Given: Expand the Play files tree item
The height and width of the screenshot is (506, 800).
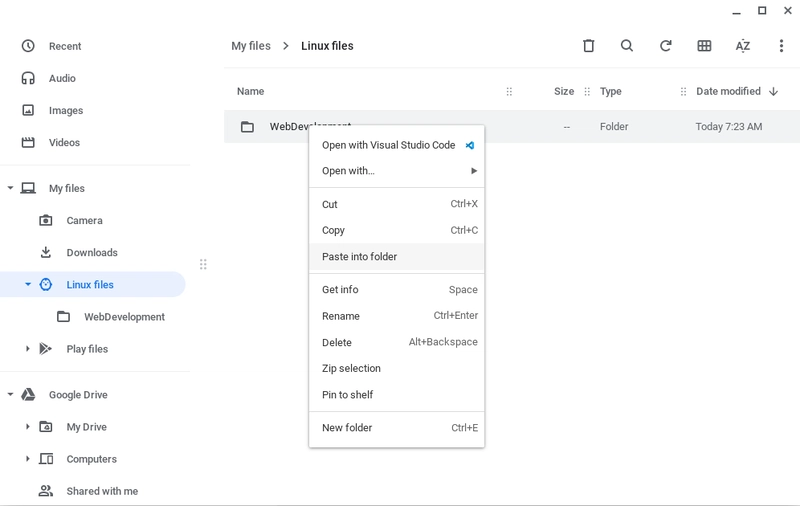Looking at the screenshot, I should [x=28, y=349].
